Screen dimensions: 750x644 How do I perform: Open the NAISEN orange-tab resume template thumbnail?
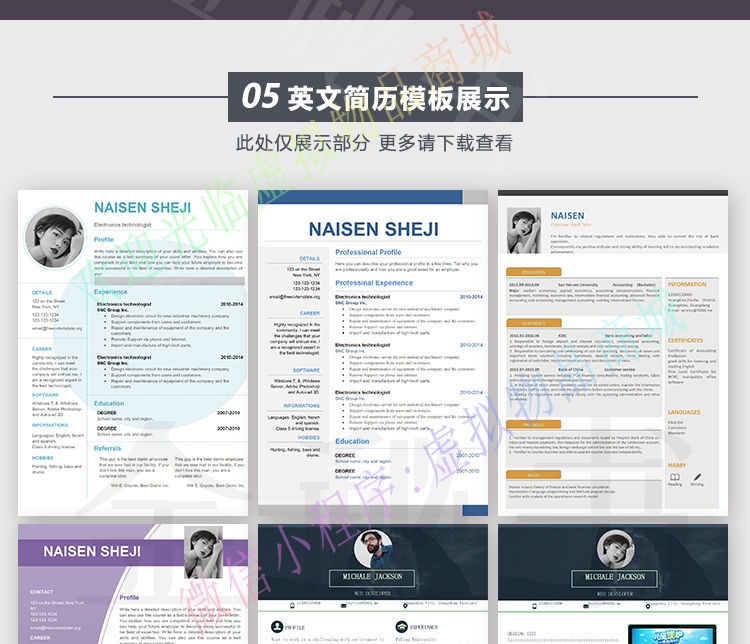(x=613, y=353)
